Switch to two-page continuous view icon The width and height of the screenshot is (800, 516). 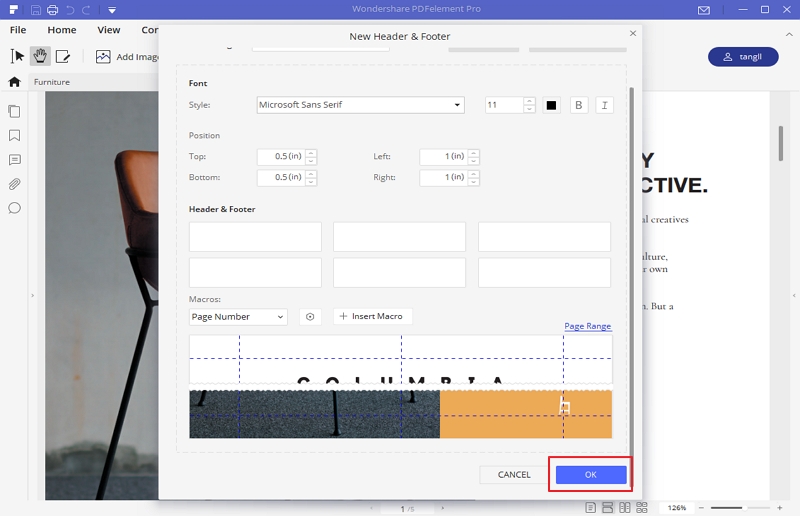(642, 508)
